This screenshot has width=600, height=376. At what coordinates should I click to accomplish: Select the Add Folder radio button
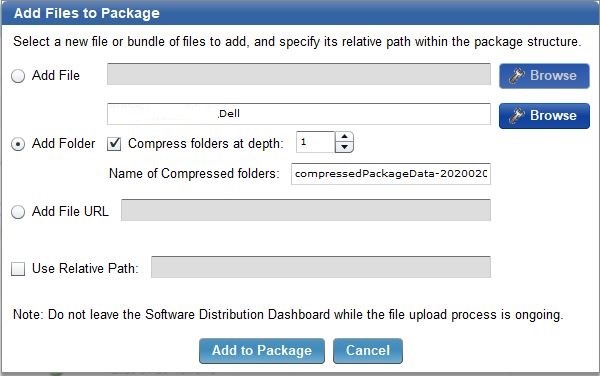[x=18, y=144]
